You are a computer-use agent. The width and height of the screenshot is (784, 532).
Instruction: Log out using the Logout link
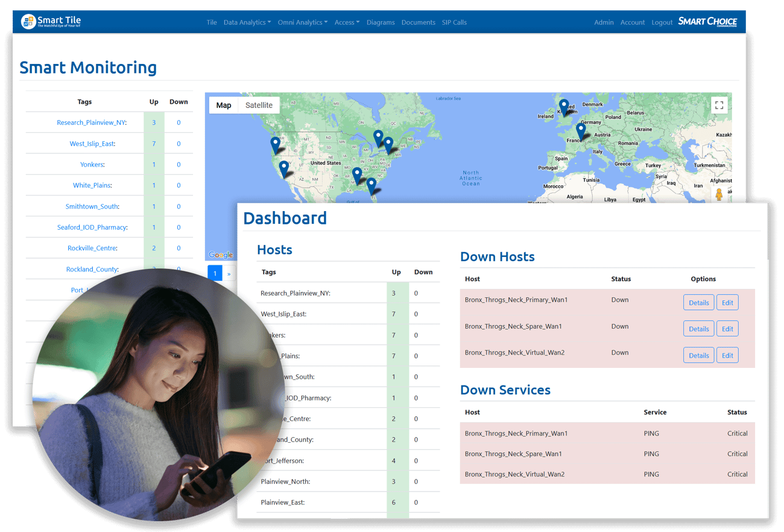point(662,22)
